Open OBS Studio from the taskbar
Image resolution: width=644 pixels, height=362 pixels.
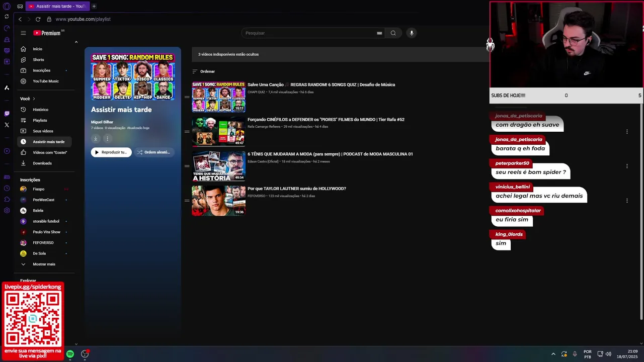click(85, 354)
